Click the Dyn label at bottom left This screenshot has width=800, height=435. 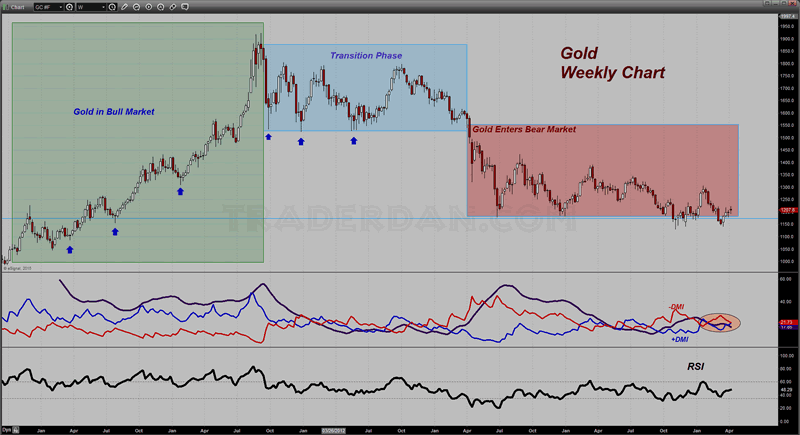(6, 430)
